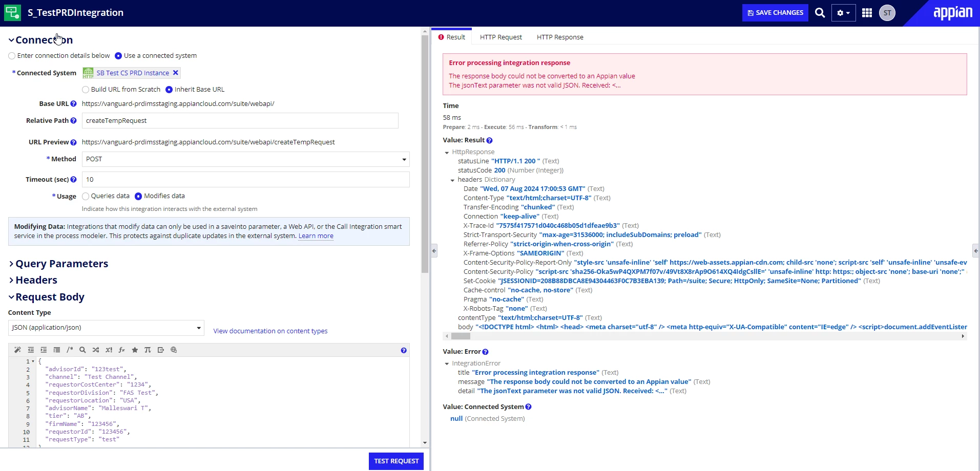Open the Learn more link
980x471 pixels.
(316, 236)
